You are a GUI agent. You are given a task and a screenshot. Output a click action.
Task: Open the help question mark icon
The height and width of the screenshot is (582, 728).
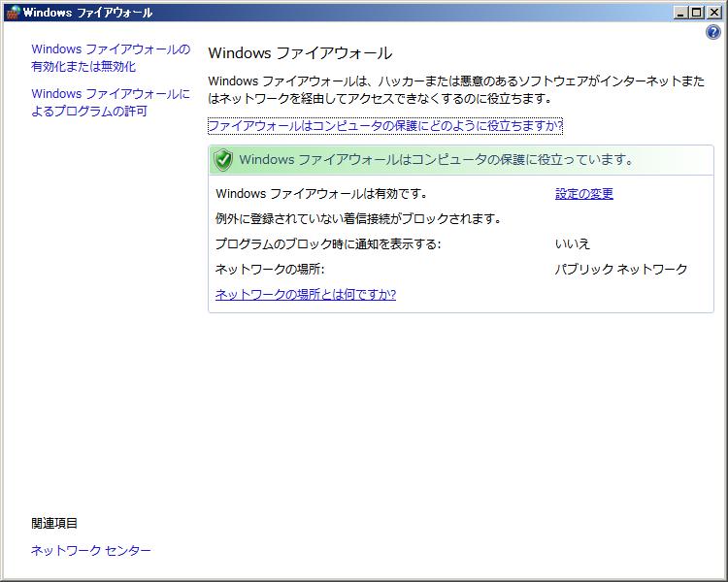pyautogui.click(x=713, y=32)
